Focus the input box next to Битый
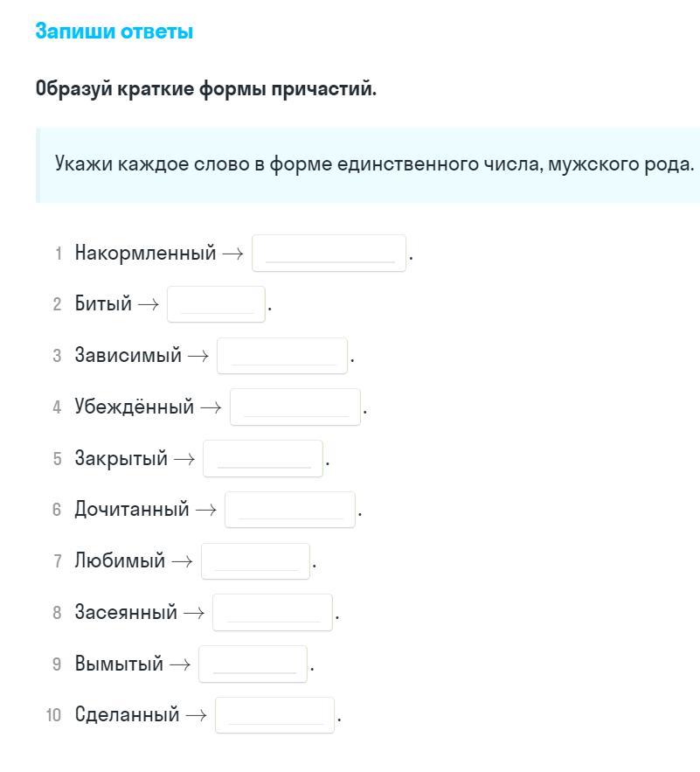Viewport: 700px width, 772px height. pyautogui.click(x=216, y=304)
